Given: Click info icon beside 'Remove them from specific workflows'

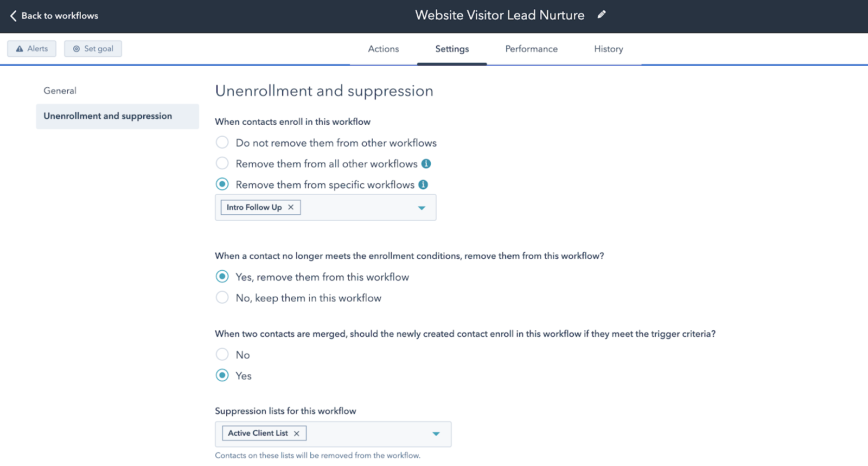Looking at the screenshot, I should tap(423, 184).
